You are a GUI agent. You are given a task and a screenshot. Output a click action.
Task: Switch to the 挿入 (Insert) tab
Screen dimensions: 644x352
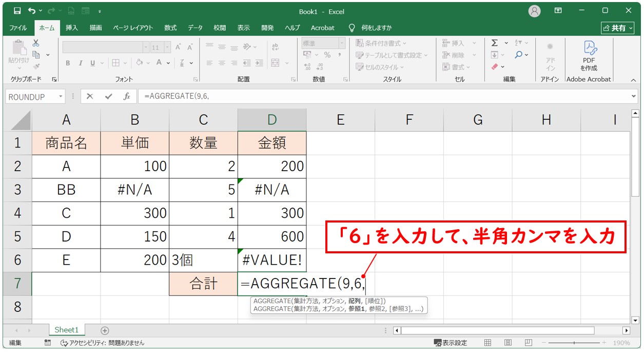72,28
